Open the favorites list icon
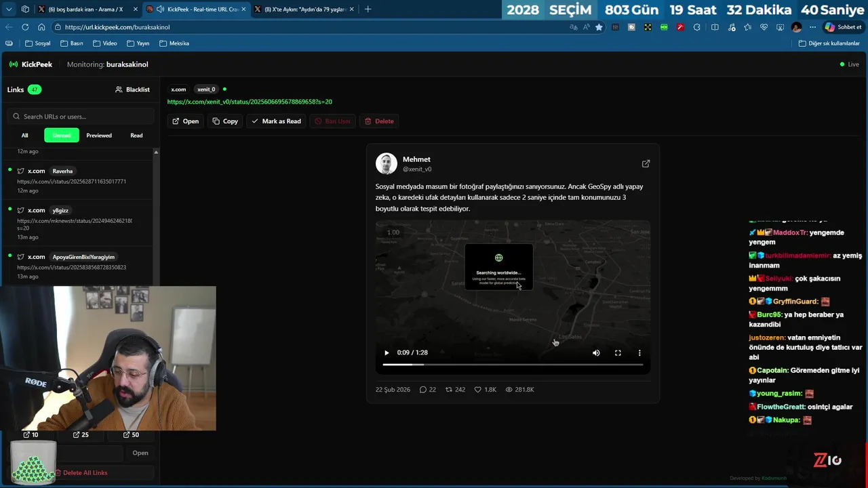 pos(747,27)
